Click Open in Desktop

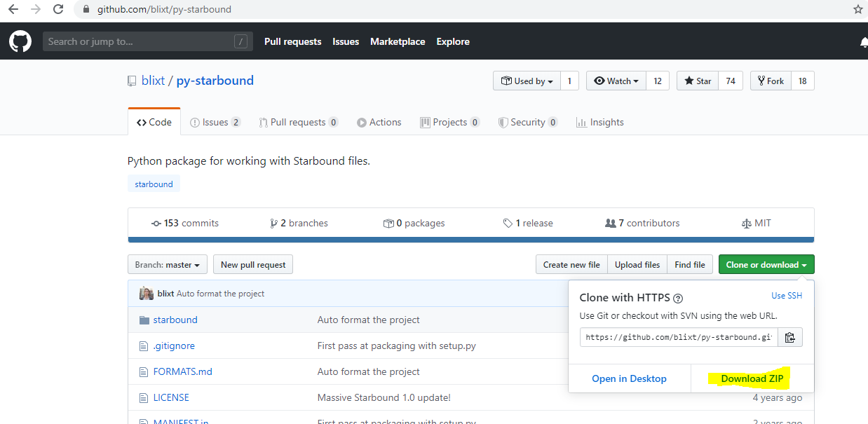tap(629, 378)
